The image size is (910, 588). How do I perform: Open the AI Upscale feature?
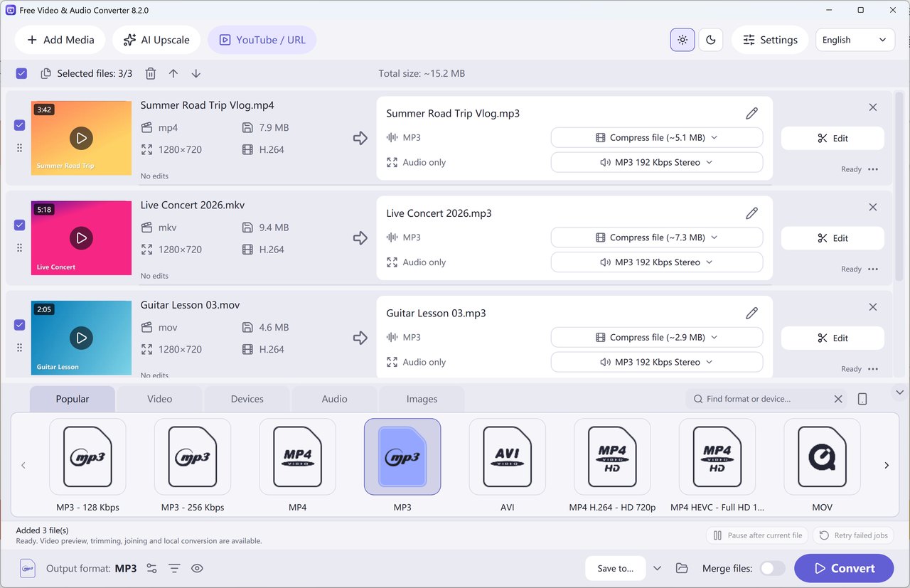(156, 40)
